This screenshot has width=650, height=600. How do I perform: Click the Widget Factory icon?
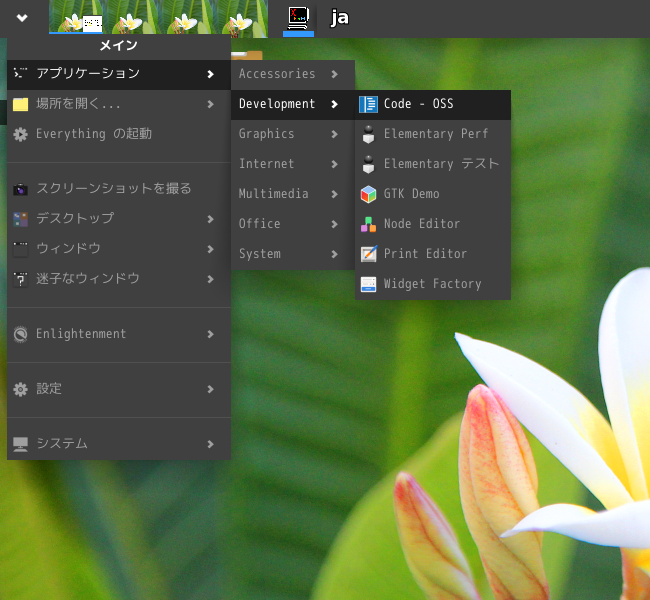(x=368, y=284)
